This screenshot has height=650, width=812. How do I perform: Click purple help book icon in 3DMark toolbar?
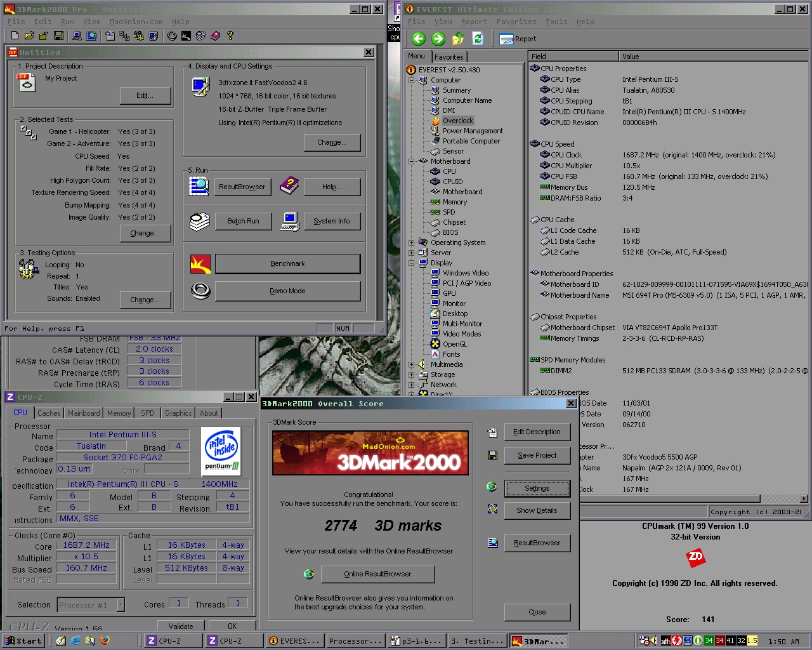[215, 36]
